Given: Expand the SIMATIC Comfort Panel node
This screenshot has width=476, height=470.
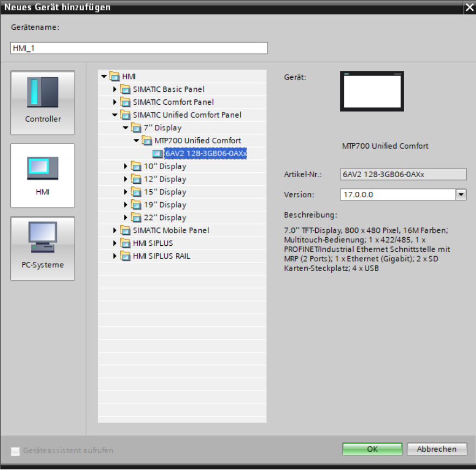Looking at the screenshot, I should point(114,102).
